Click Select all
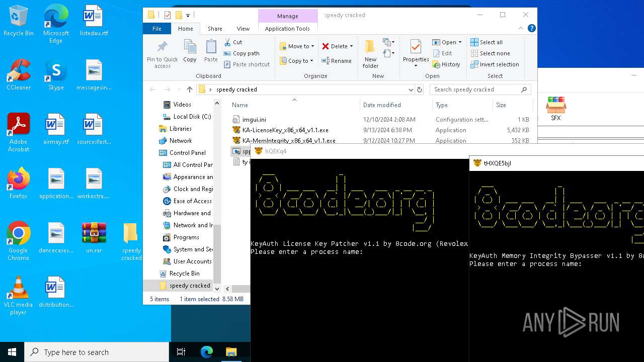644x362 pixels. [x=487, y=42]
